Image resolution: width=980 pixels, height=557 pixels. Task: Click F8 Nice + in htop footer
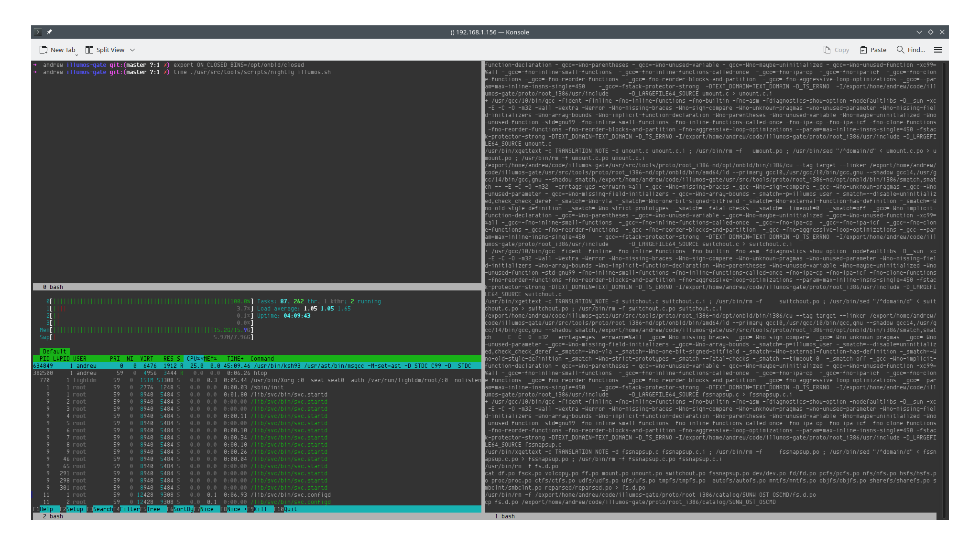point(234,509)
